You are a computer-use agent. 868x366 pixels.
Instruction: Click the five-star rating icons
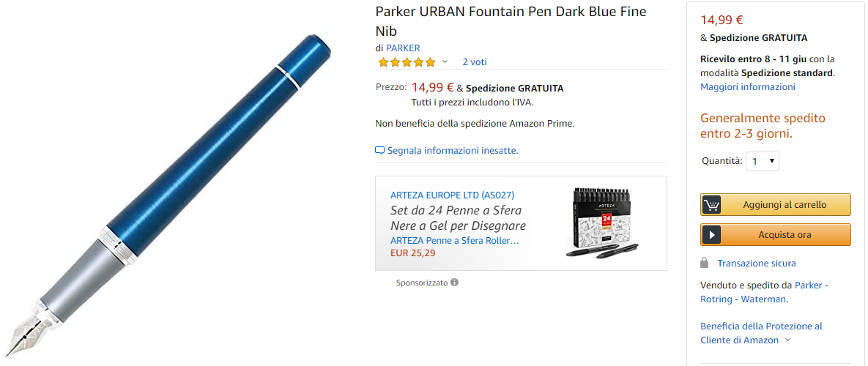pos(407,62)
